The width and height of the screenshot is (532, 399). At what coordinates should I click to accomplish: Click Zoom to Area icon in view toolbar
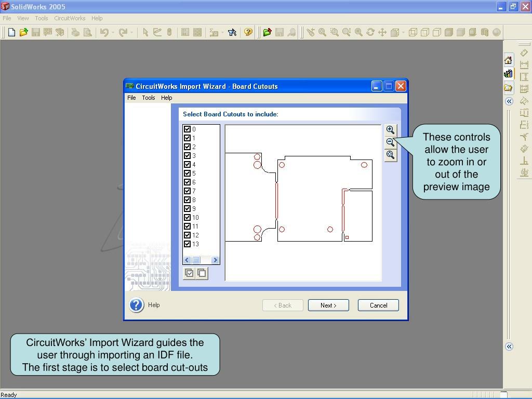[334, 32]
